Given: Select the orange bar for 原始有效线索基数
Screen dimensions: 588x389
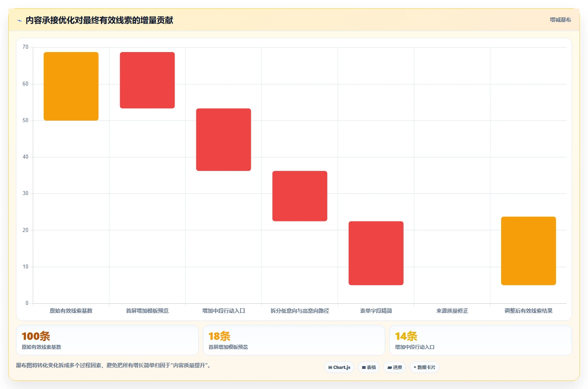Looking at the screenshot, I should point(71,86).
